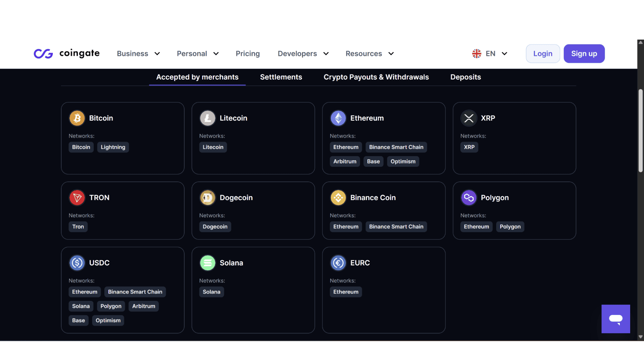Click the scrollbar up arrow
Image resolution: width=644 pixels, height=362 pixels.
pos(640,42)
